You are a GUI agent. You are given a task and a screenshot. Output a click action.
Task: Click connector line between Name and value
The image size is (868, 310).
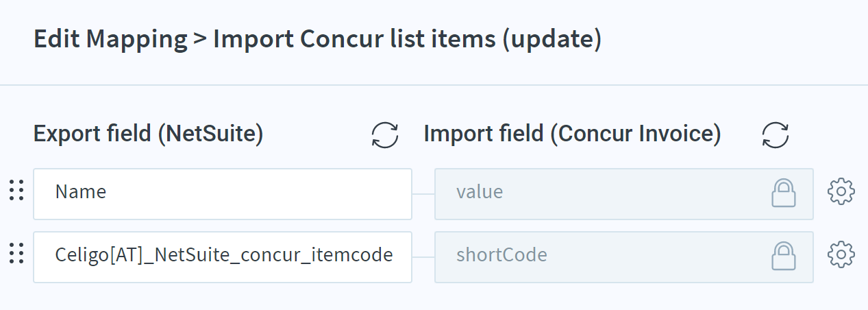tap(423, 194)
